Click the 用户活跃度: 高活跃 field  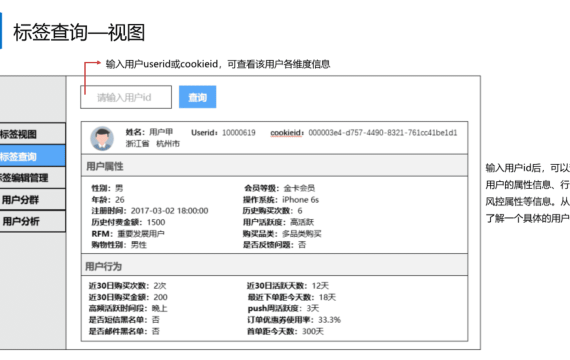[278, 222]
